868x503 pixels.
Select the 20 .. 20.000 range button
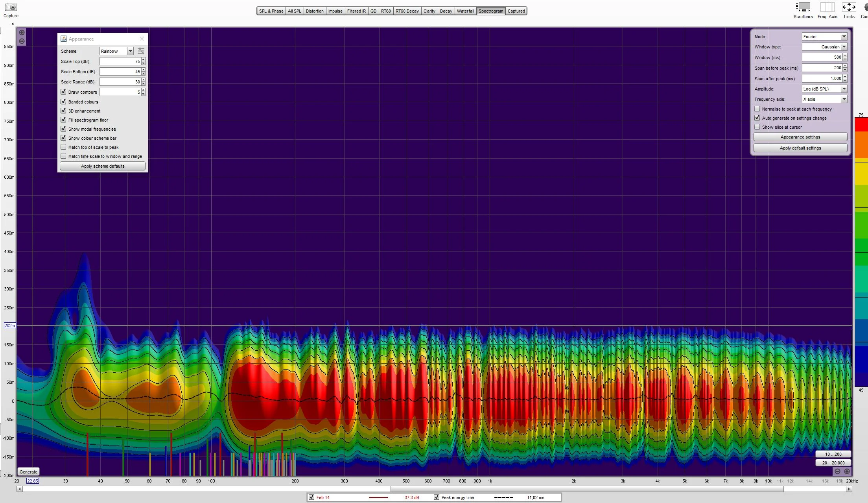pyautogui.click(x=833, y=463)
